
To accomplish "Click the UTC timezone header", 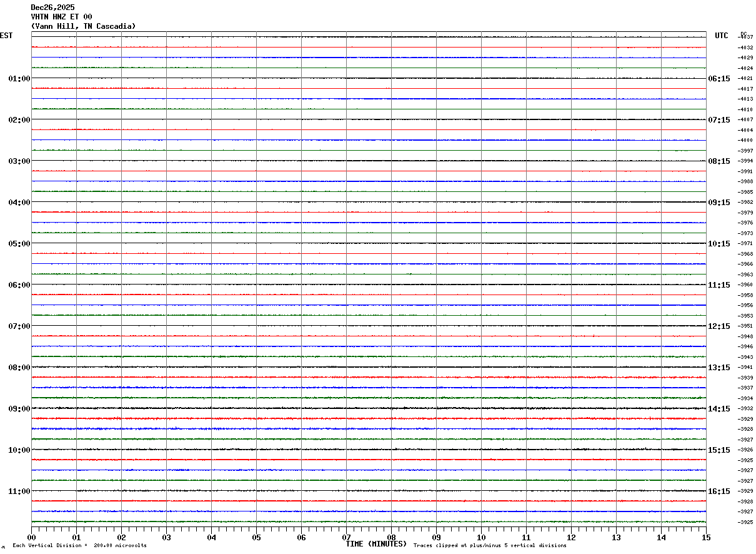I will coord(722,36).
